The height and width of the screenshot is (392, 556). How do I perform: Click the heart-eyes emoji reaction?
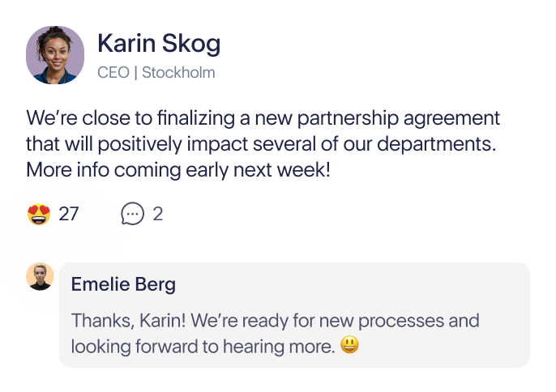[x=39, y=214]
